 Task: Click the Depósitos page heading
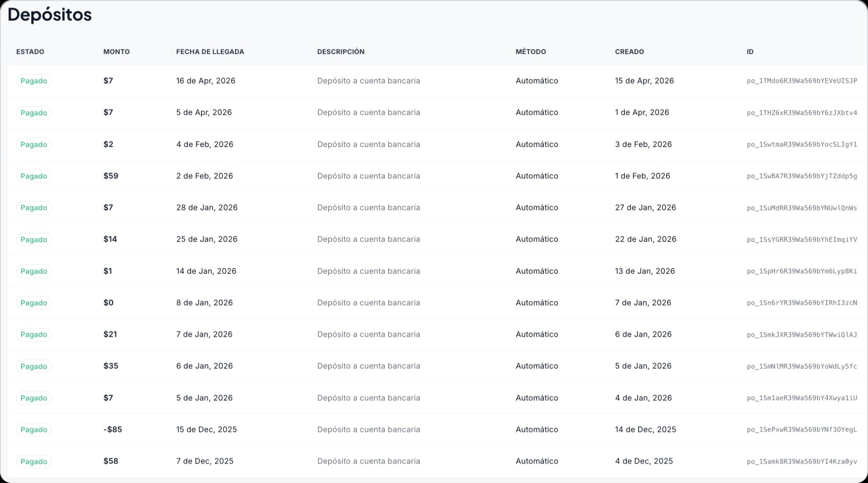click(50, 15)
